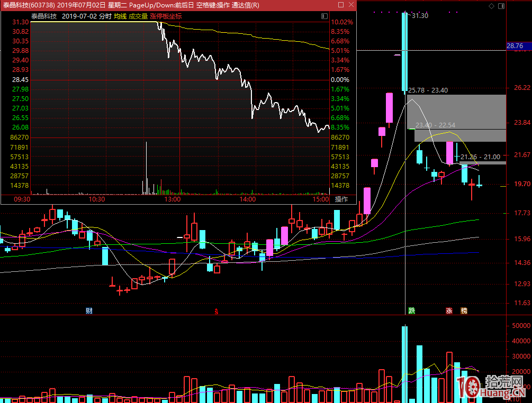Toggle the main chart side panel icon
The height and width of the screenshot is (403, 532).
click(500, 6)
